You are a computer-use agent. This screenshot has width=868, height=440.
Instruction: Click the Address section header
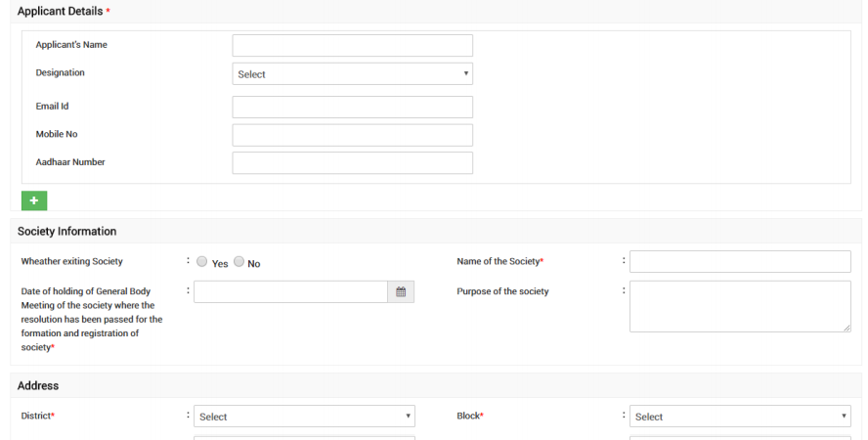[x=38, y=386]
